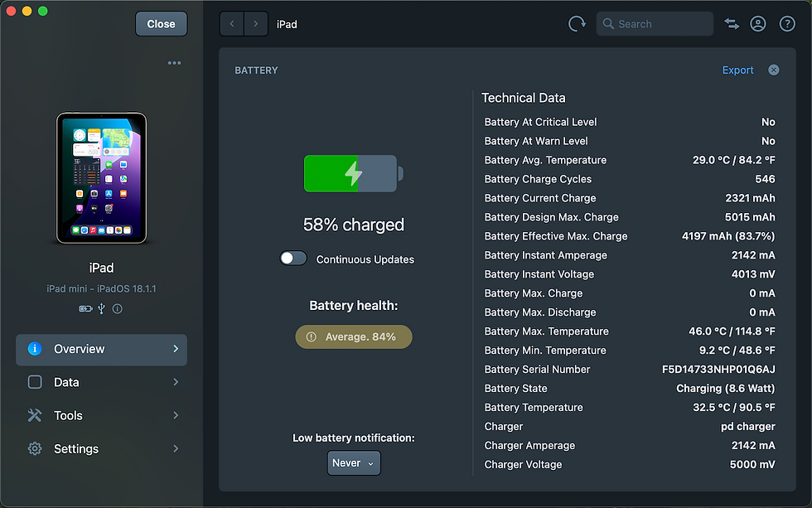Open the user account icon

(x=758, y=24)
